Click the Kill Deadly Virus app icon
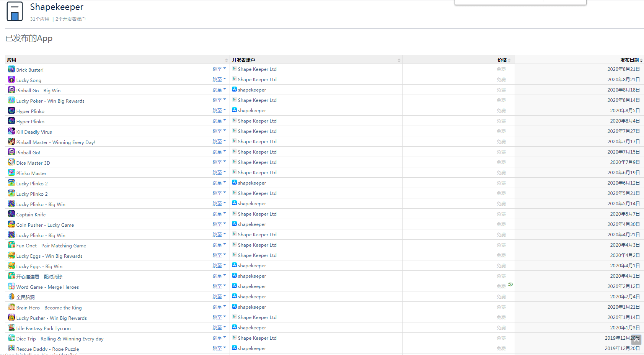Viewport: 644px width, 355px height. point(11,131)
